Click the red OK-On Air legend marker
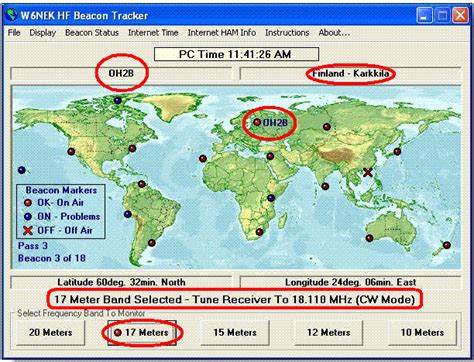The image size is (474, 362). (x=28, y=203)
